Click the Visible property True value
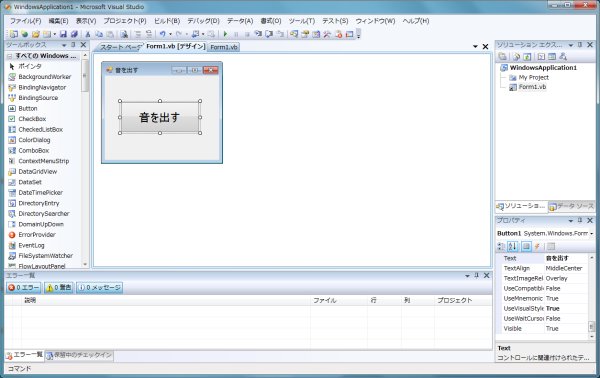 [x=566, y=328]
